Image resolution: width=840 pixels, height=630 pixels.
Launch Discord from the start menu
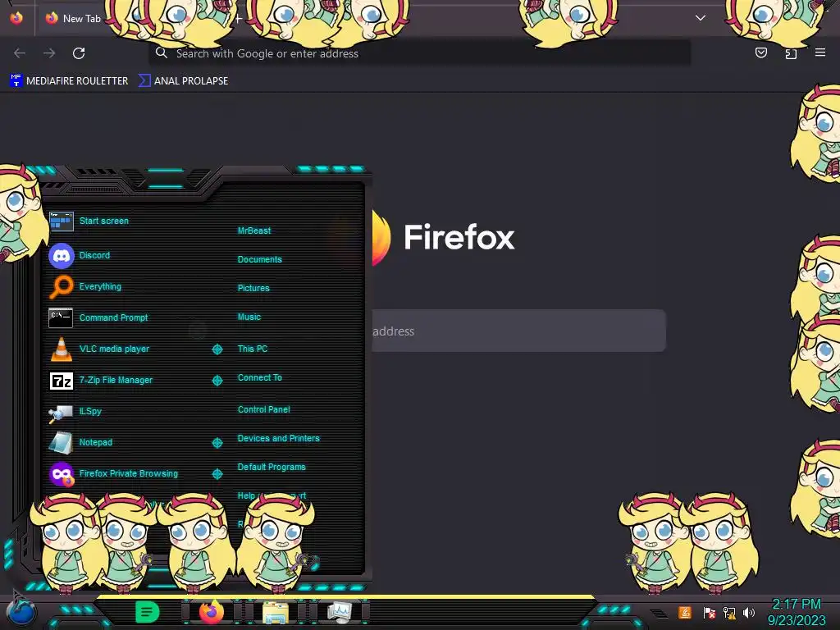[x=80, y=256]
